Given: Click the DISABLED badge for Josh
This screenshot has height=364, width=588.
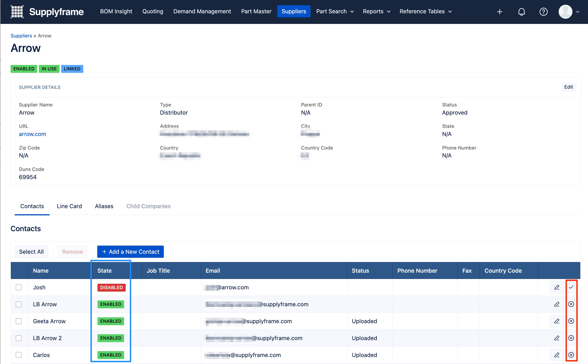Looking at the screenshot, I should 111,288.
